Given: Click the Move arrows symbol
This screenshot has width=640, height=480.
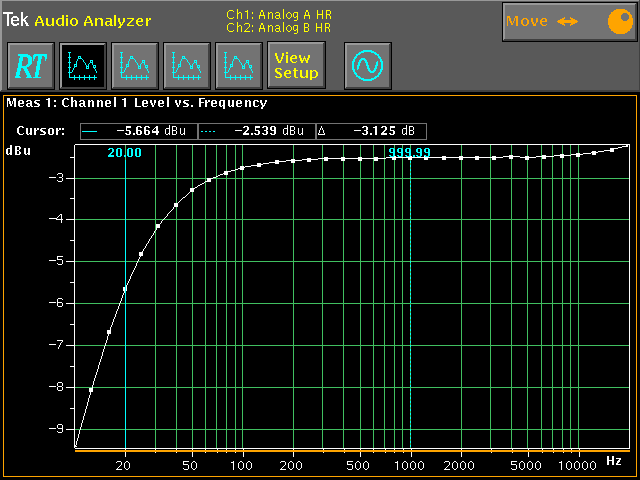Looking at the screenshot, I should pos(568,21).
